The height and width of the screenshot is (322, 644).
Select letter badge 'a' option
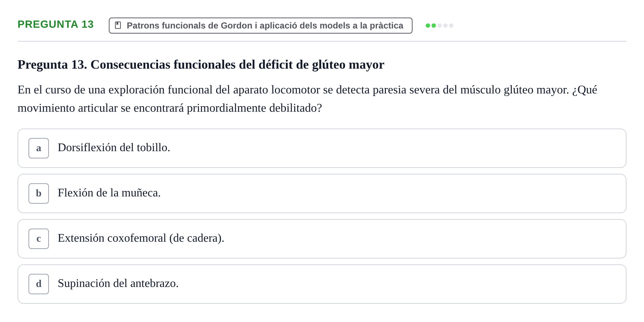[39, 148]
